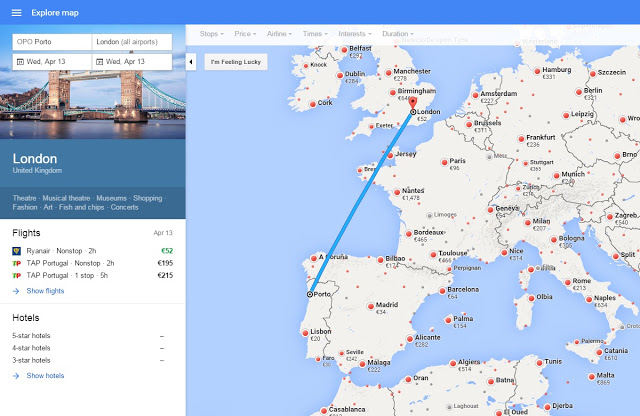Open the Times filter dropdown
This screenshot has width=640, height=416.
(315, 34)
